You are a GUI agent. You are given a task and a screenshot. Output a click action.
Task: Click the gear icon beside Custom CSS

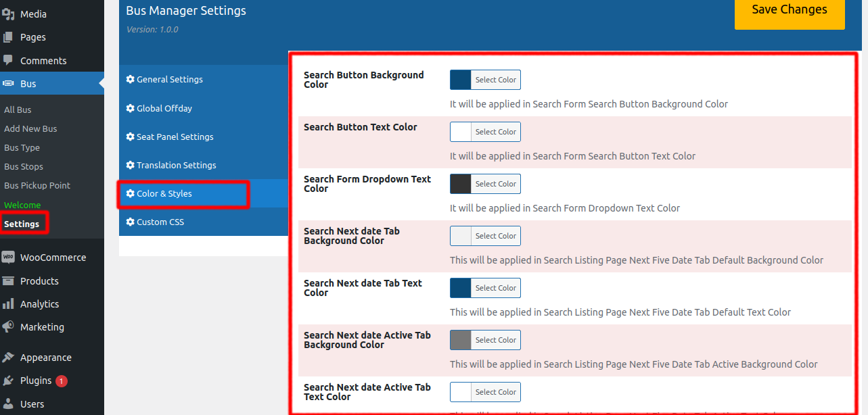129,222
